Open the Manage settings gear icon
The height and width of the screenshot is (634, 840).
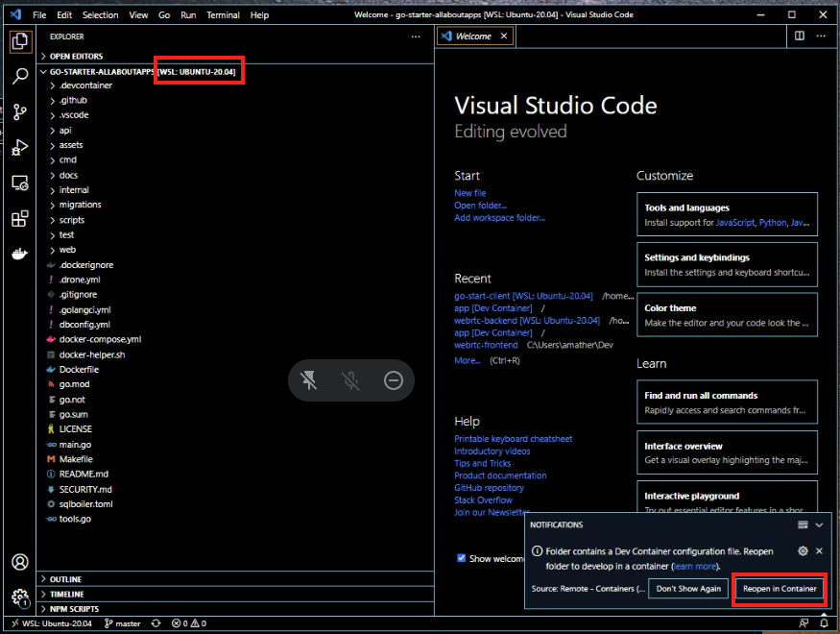pos(20,597)
